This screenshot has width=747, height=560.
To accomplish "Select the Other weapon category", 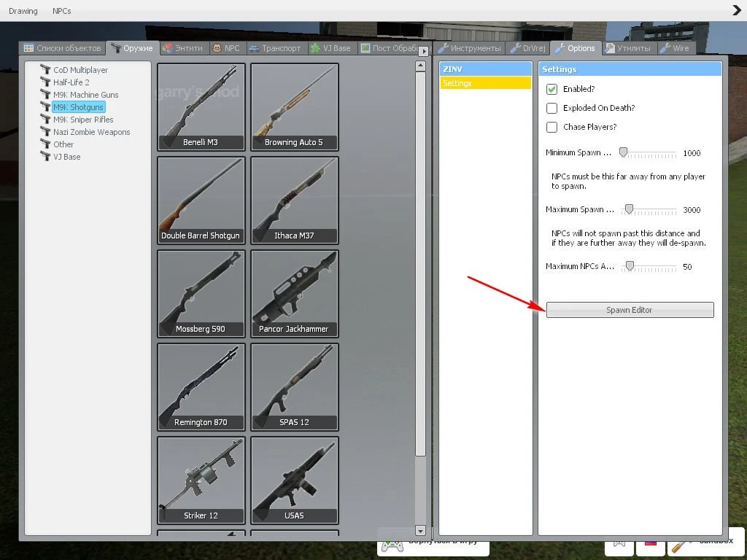I will [63, 144].
